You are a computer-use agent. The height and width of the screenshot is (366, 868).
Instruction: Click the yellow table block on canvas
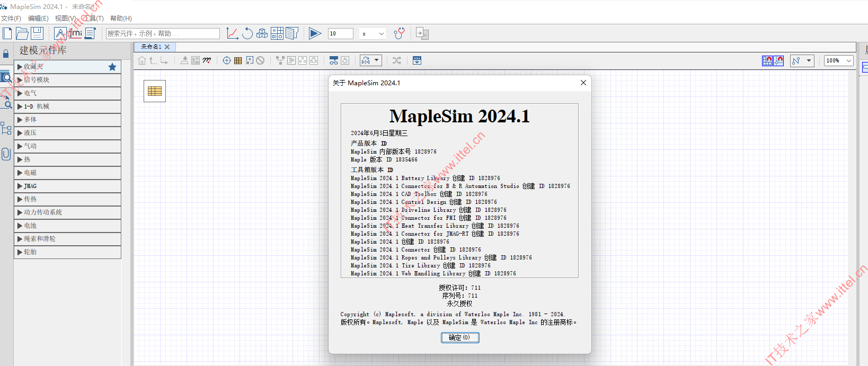155,91
